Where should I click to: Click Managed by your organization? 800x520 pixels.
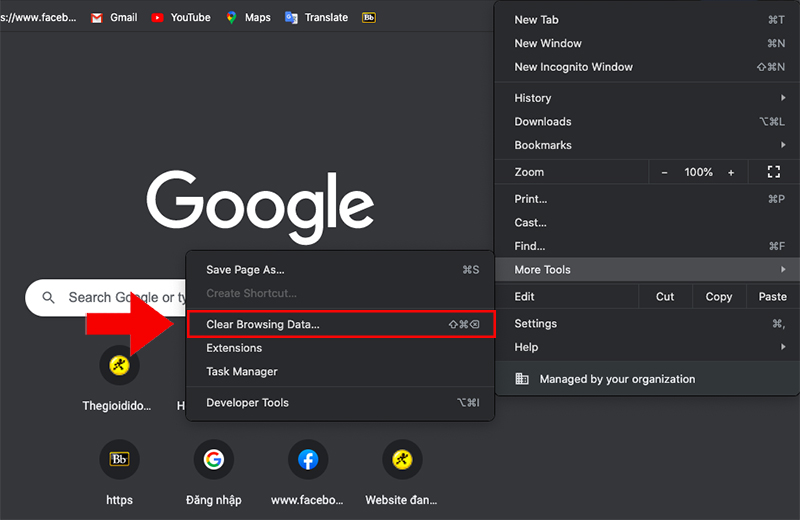click(x=647, y=379)
